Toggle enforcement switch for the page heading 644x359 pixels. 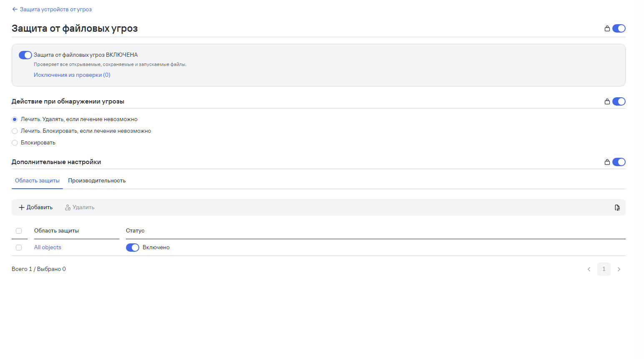coord(619,28)
